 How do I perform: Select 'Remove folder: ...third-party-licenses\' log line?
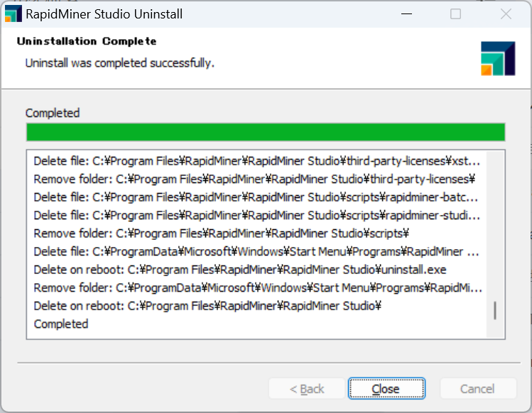(254, 179)
